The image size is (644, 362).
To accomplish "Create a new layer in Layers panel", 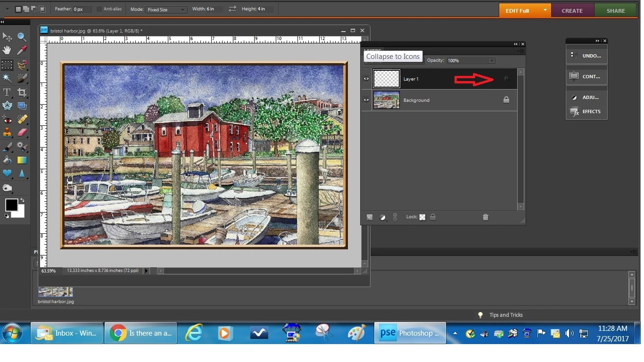I will [370, 217].
